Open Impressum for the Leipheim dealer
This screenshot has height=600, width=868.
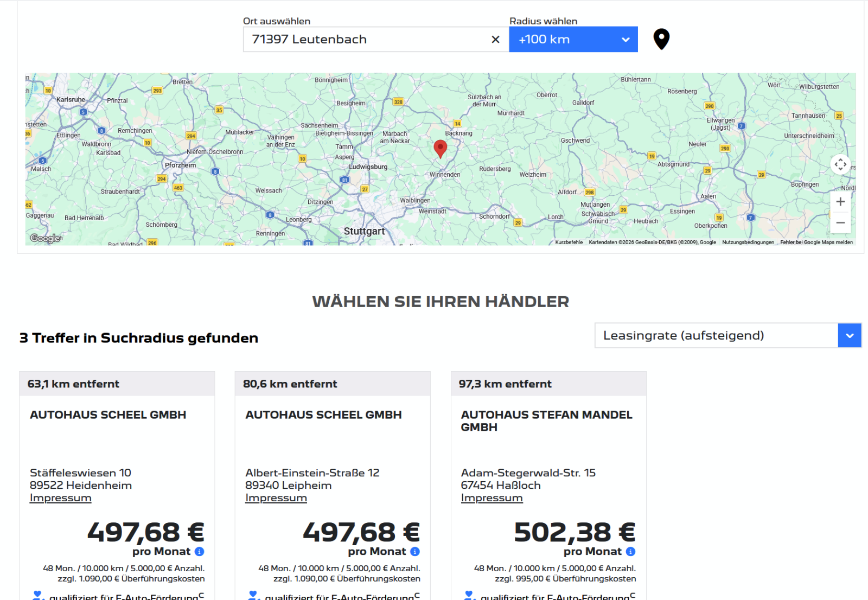click(x=276, y=498)
